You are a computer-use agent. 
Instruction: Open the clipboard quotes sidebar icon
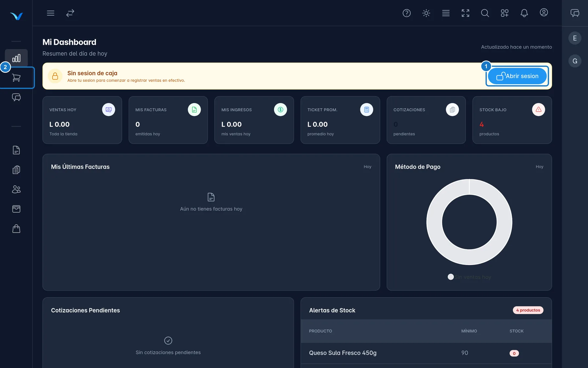tap(16, 170)
